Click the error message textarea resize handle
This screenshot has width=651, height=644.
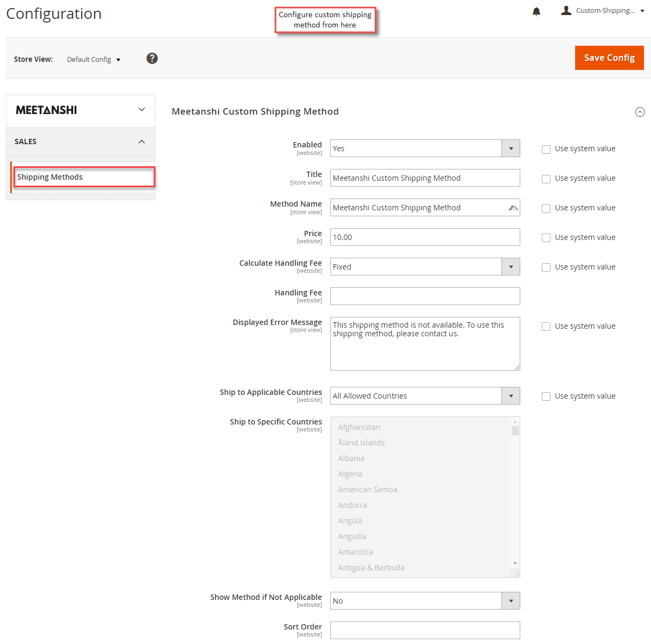tap(516, 367)
